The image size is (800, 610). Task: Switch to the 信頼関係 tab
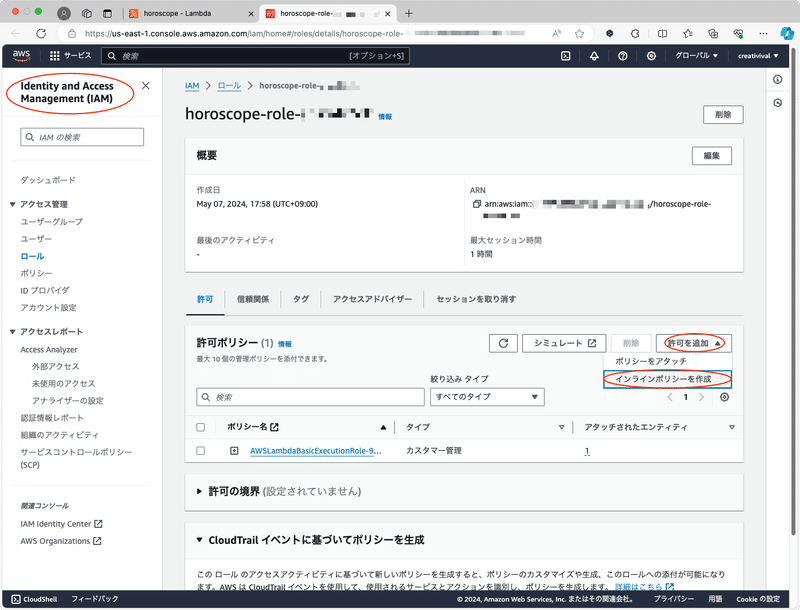(253, 299)
